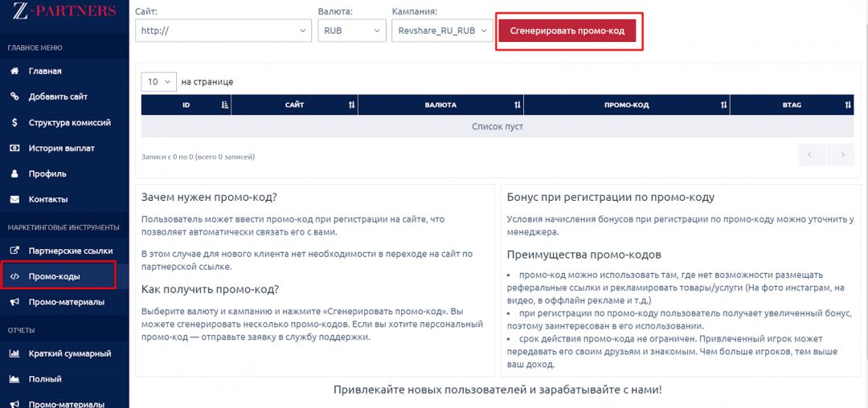This screenshot has width=868, height=408.
Task: Click the ОТЧЕТЫ section label
Action: (x=21, y=330)
